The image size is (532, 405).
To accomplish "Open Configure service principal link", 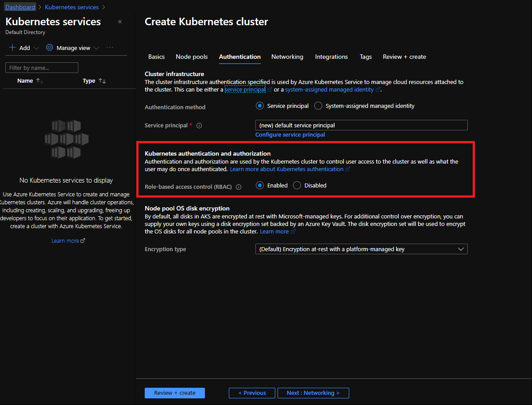I will tap(290, 135).
